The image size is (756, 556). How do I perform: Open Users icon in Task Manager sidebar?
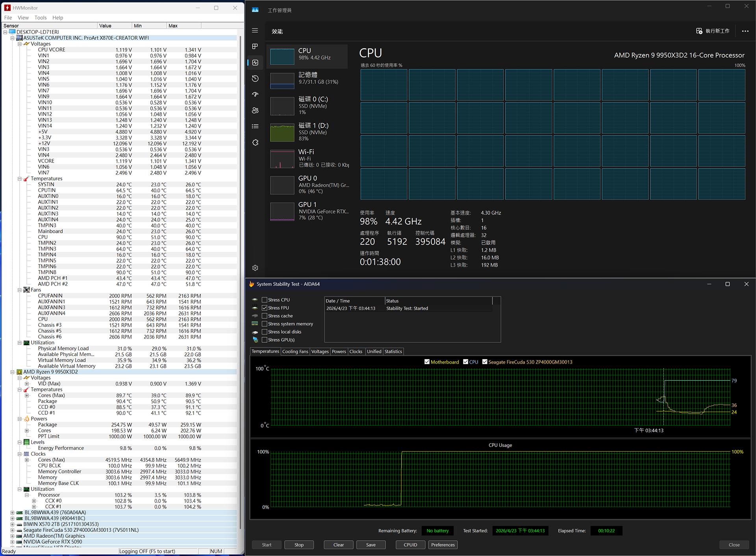[x=255, y=111]
